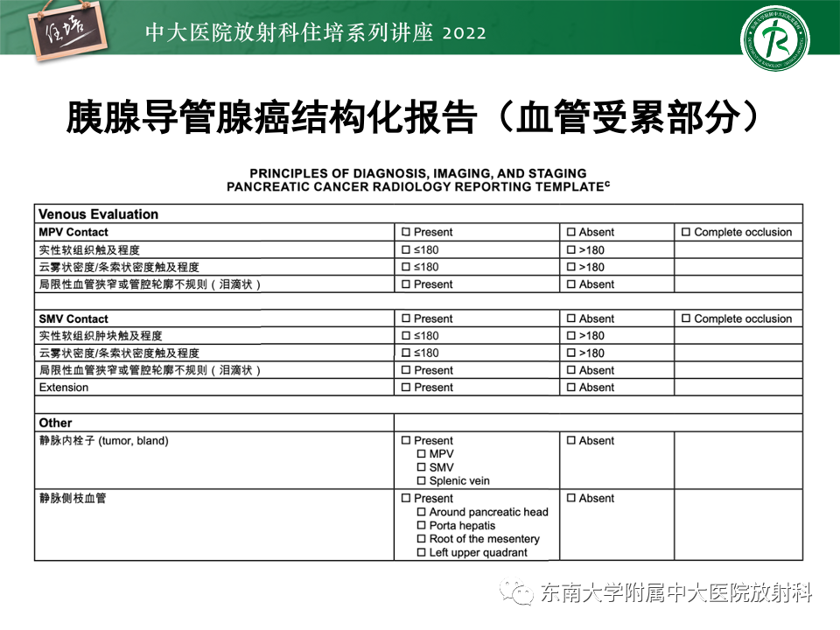Viewport: 840px width, 630px height.
Task: Click the 实性软组织触及程度 row label
Action: (x=89, y=250)
